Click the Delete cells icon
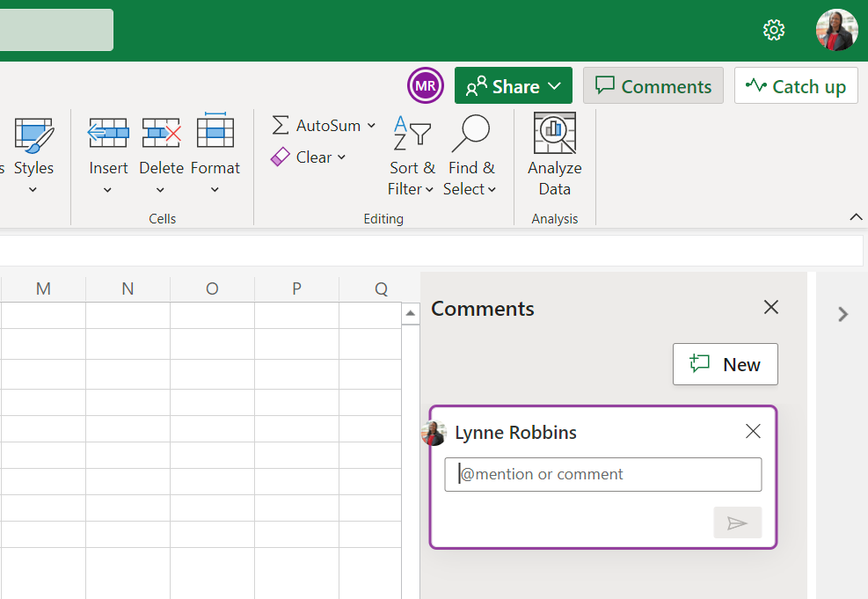The width and height of the screenshot is (868, 599). pyautogui.click(x=161, y=134)
